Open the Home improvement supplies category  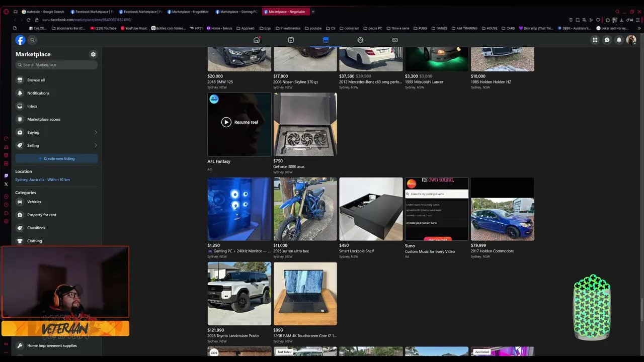pos(56,345)
